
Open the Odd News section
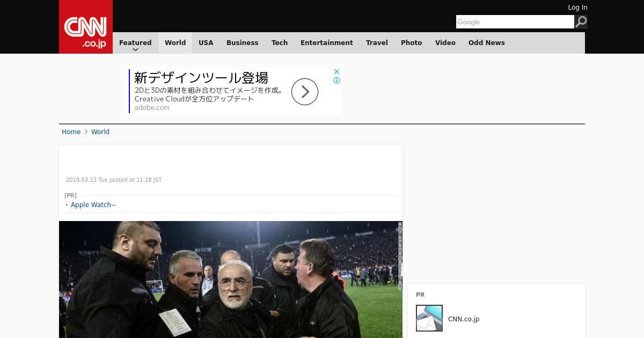(487, 43)
